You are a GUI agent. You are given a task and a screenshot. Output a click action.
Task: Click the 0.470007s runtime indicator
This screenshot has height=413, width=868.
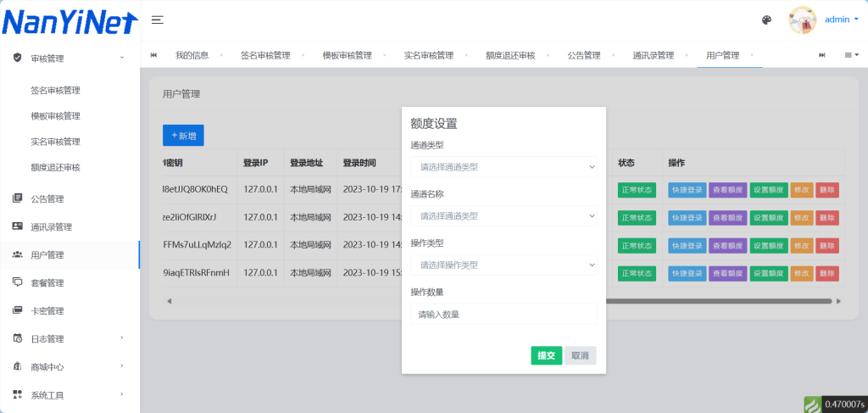point(844,405)
